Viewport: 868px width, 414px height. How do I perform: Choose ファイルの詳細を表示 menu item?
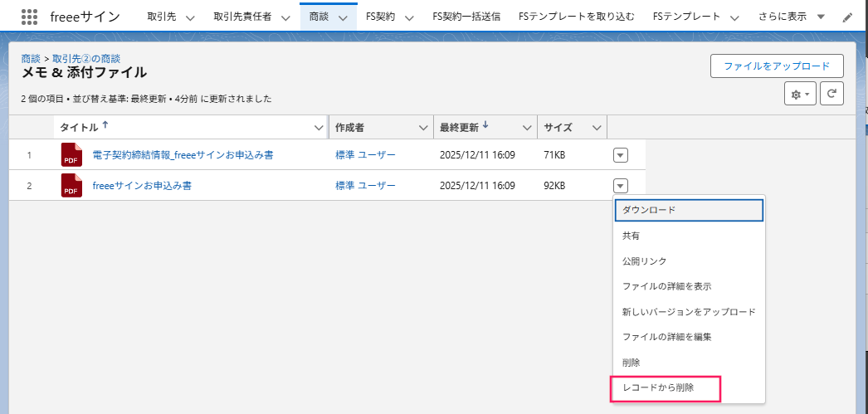click(689, 287)
